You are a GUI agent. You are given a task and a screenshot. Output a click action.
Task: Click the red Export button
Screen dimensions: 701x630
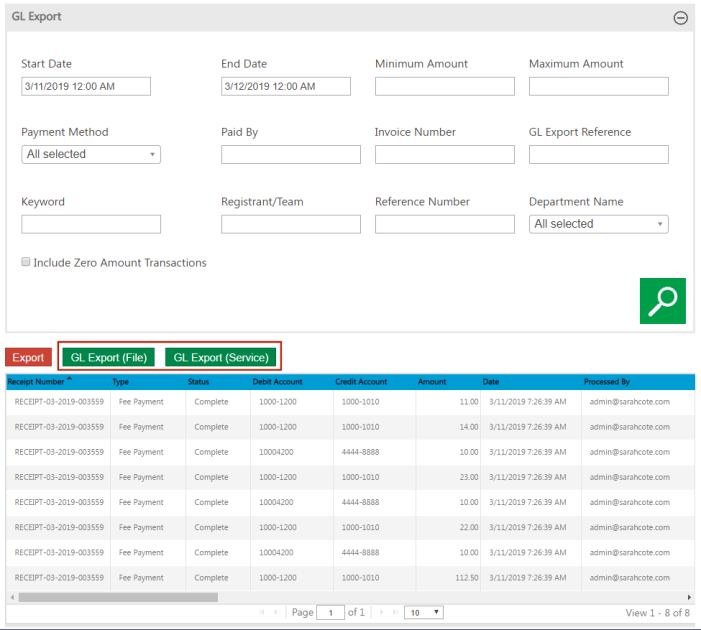pos(28,357)
